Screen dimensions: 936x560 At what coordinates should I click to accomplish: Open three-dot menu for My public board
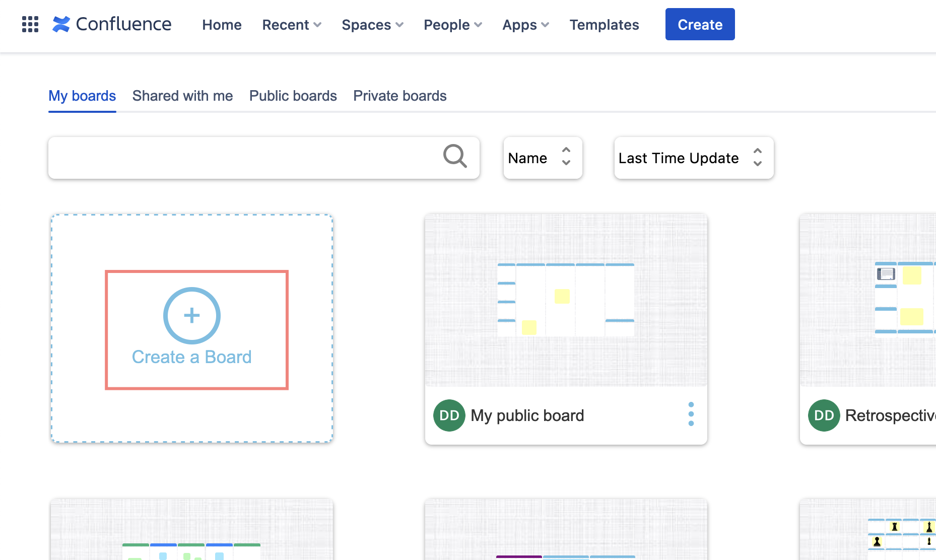[x=691, y=414]
